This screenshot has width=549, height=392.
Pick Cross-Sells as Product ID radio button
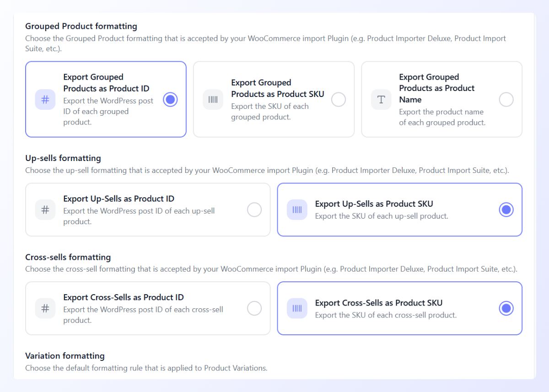pos(254,308)
